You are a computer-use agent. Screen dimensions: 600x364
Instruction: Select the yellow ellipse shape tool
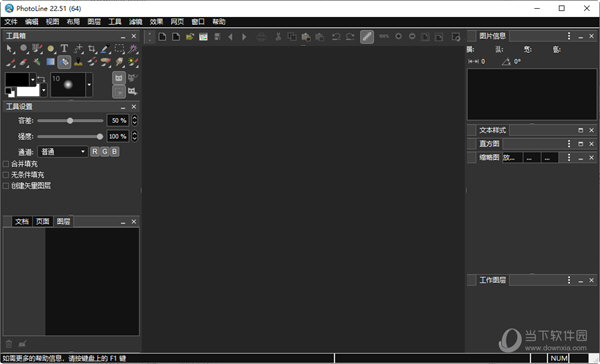pyautogui.click(x=51, y=49)
